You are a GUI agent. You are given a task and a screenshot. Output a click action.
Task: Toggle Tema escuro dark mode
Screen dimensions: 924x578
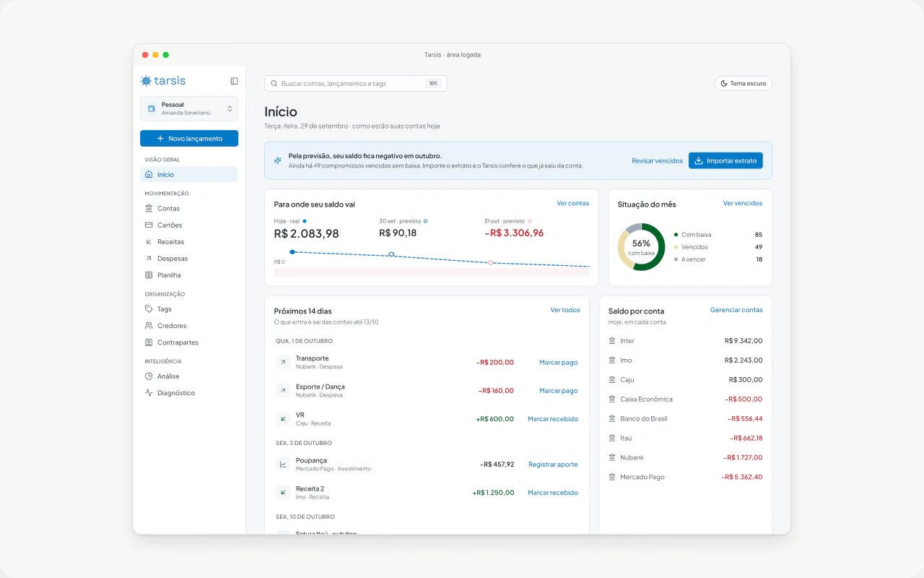tap(743, 84)
